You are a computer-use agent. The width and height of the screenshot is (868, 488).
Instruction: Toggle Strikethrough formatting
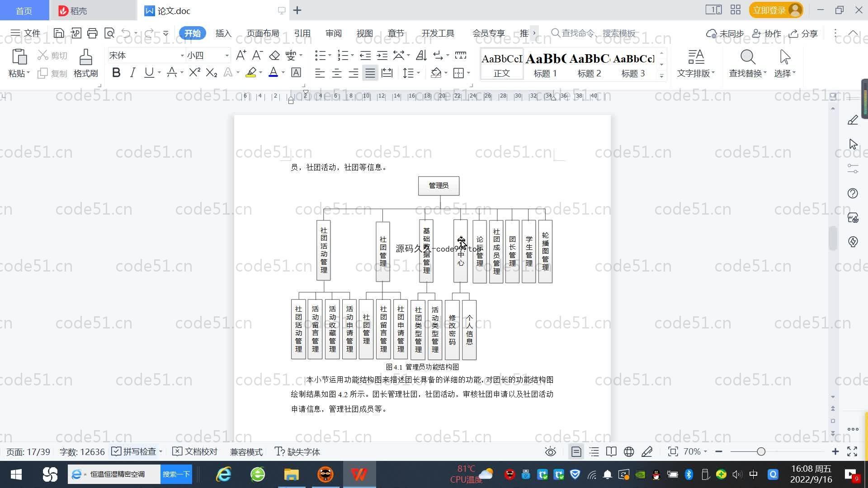pos(172,72)
